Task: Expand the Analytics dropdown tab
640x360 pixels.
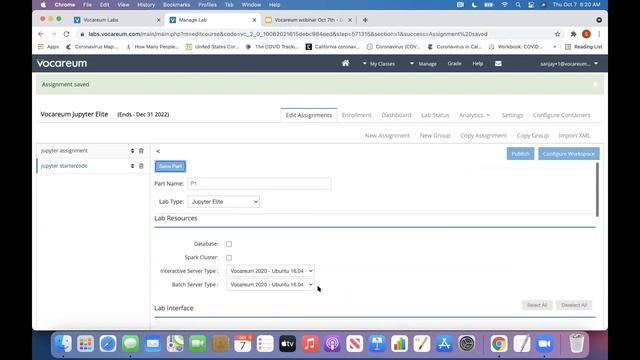Action: pyautogui.click(x=474, y=115)
